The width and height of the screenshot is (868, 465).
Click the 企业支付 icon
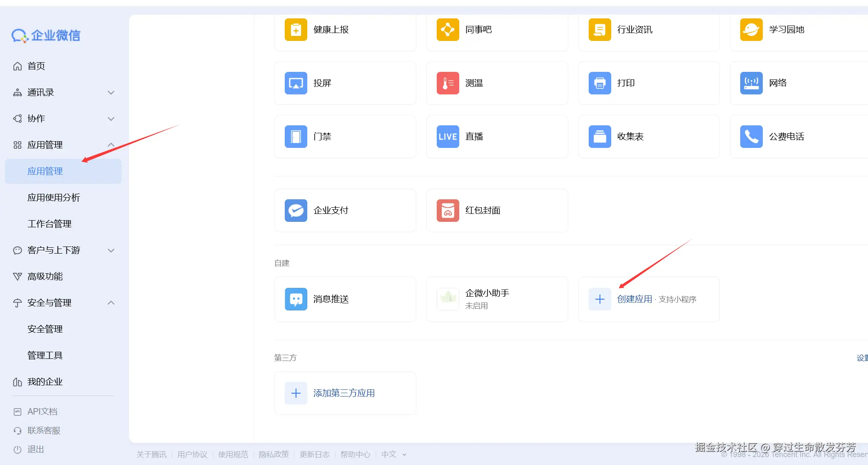296,211
